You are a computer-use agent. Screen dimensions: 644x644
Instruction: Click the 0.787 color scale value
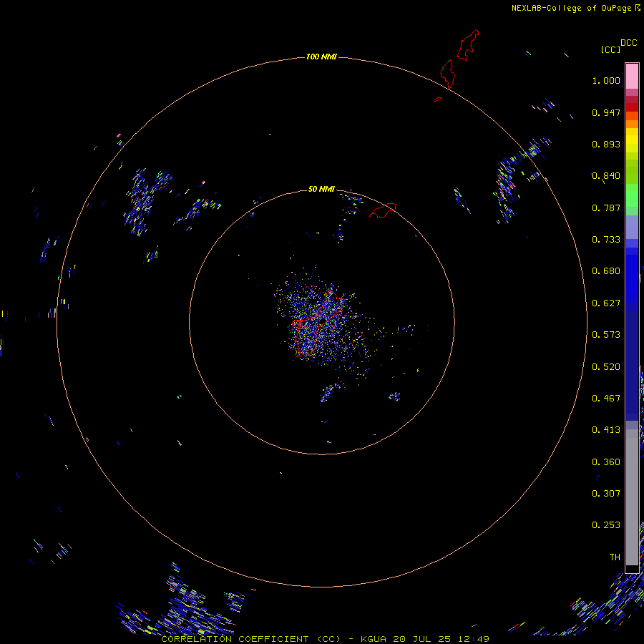coord(606,208)
